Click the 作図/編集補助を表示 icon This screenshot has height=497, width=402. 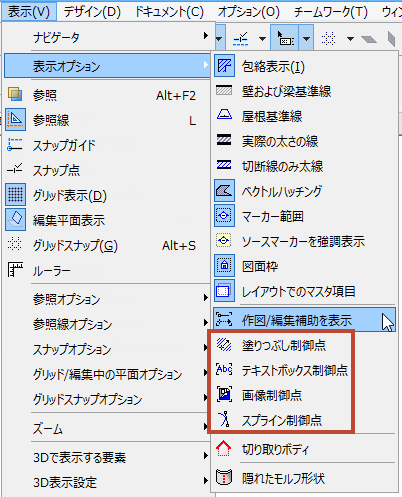[x=224, y=319]
